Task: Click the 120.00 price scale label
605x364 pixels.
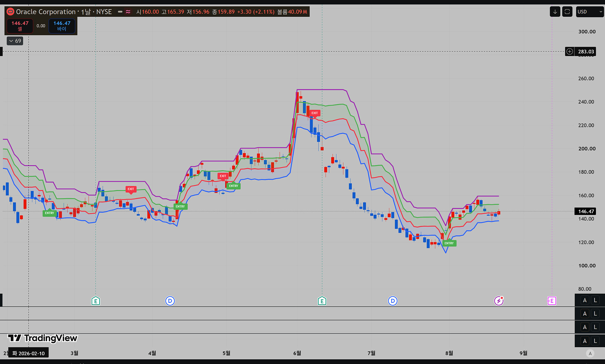Action: (x=586, y=242)
